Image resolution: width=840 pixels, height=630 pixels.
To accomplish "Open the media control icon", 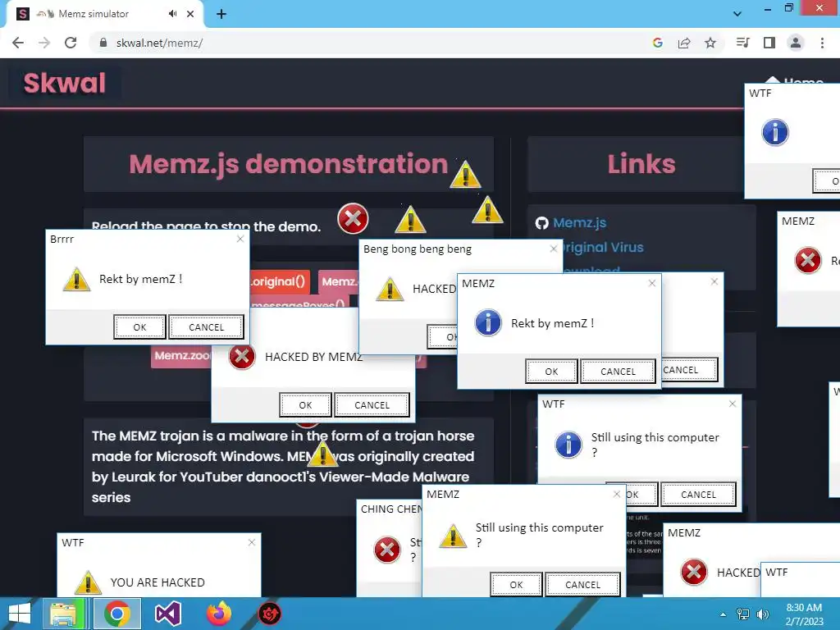I will (x=742, y=43).
